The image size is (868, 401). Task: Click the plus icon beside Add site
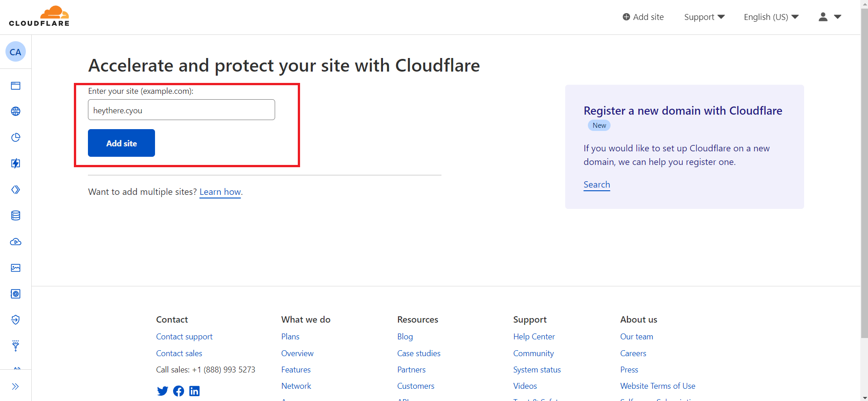point(626,17)
